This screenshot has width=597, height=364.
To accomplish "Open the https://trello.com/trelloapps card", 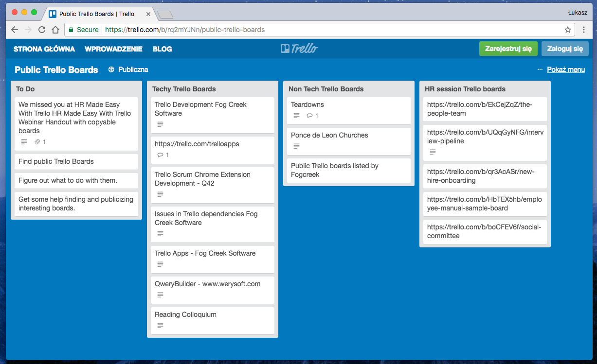I will point(213,150).
